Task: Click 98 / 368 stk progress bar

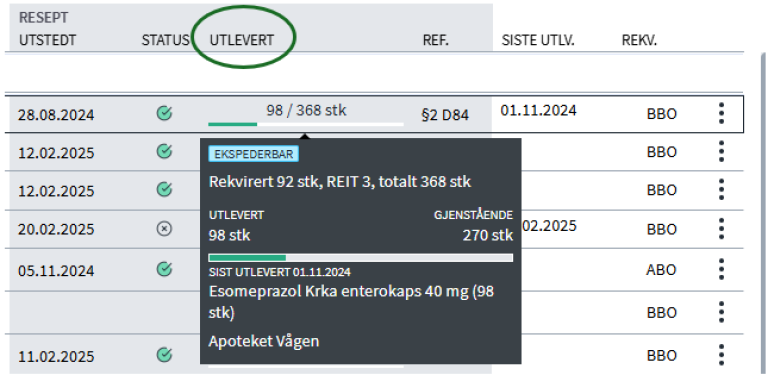Action: 306,124
